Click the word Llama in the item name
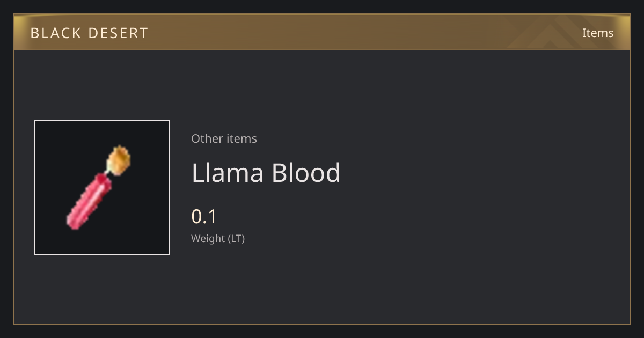This screenshot has width=644, height=338. pos(228,173)
